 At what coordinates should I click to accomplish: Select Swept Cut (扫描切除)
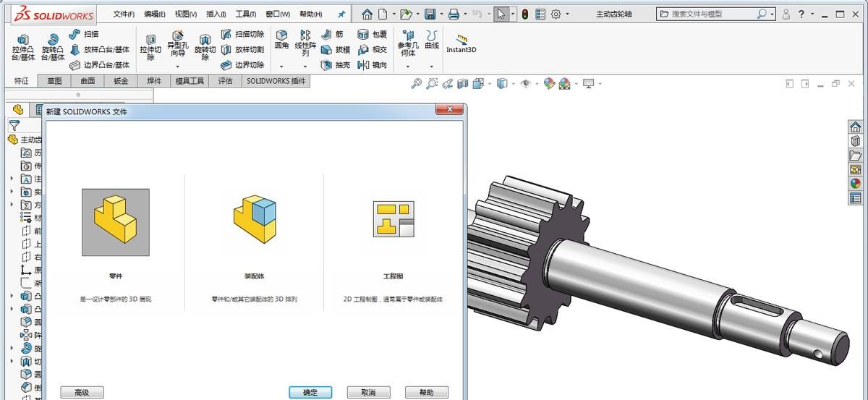[242, 34]
